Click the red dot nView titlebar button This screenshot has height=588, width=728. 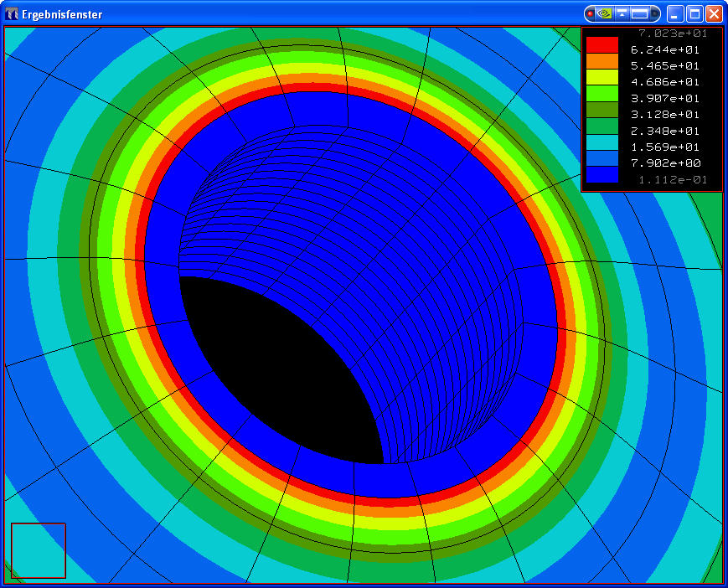(590, 14)
